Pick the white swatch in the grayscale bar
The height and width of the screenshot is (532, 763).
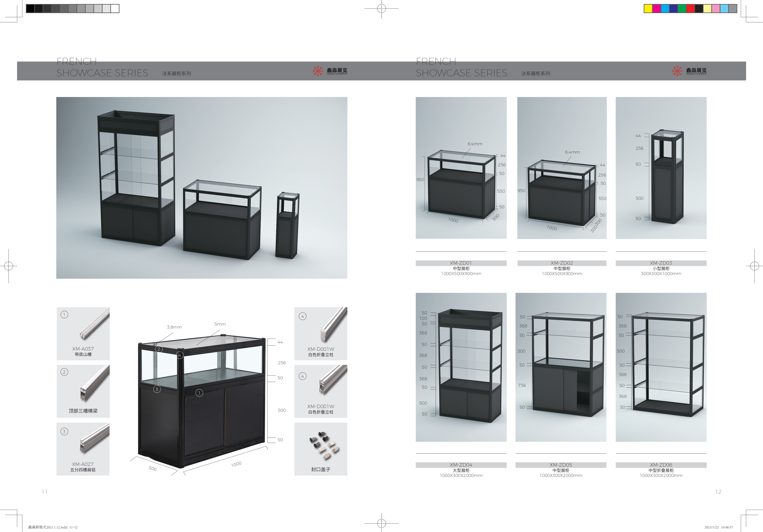[115, 9]
